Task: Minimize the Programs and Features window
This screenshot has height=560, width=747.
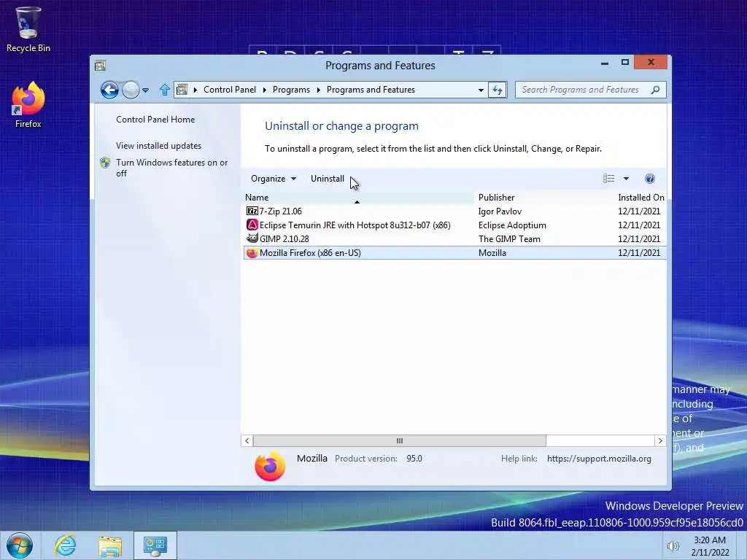Action: 605,63
